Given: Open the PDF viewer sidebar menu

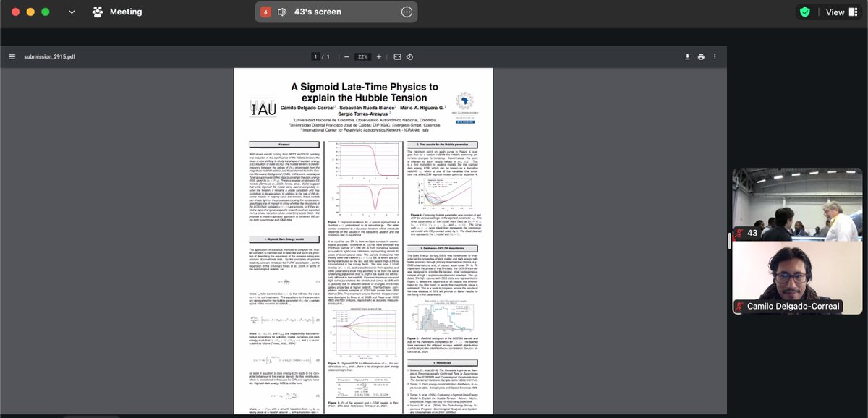Looking at the screenshot, I should click(12, 56).
